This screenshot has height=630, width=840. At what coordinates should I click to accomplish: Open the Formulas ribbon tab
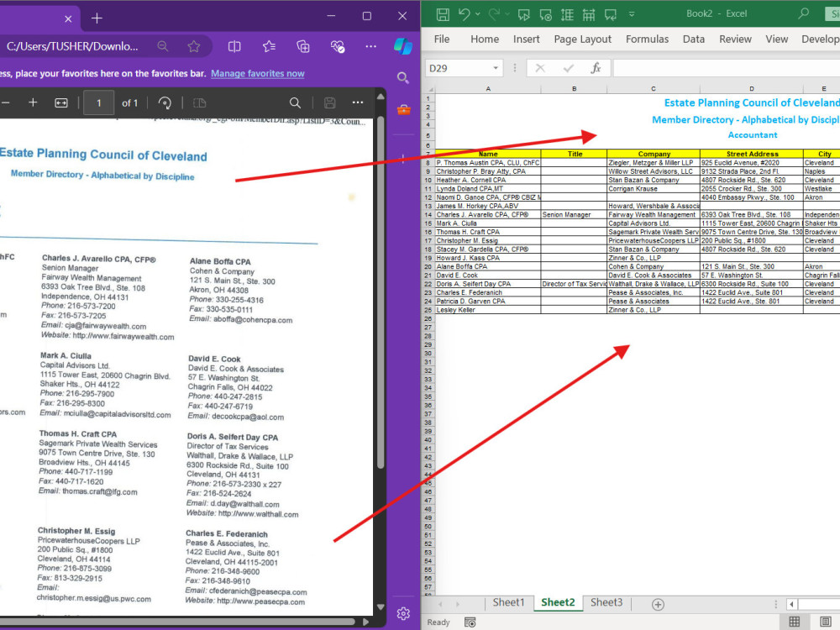click(x=647, y=39)
